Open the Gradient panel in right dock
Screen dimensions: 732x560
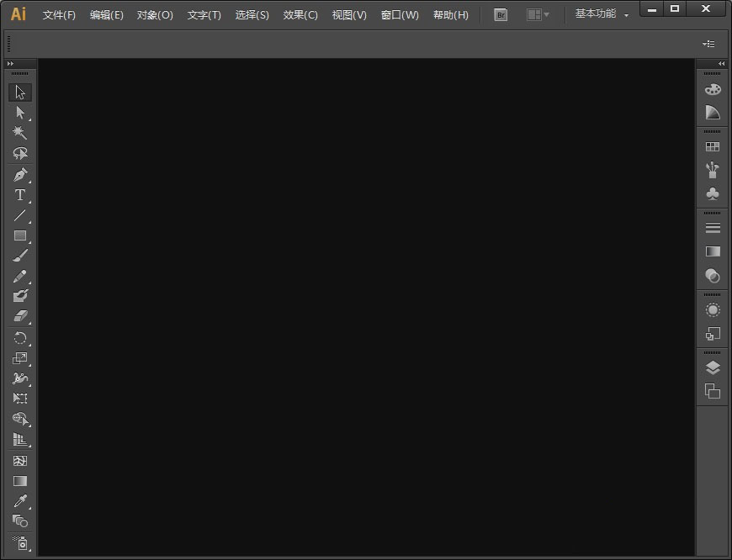point(713,251)
